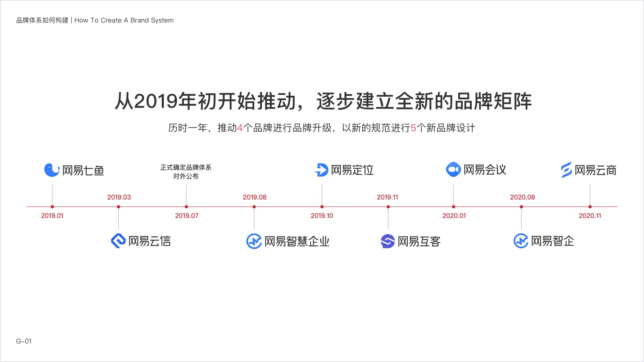Click the 网易智慧企业 brand name text
This screenshot has width=644, height=362.
point(297,241)
